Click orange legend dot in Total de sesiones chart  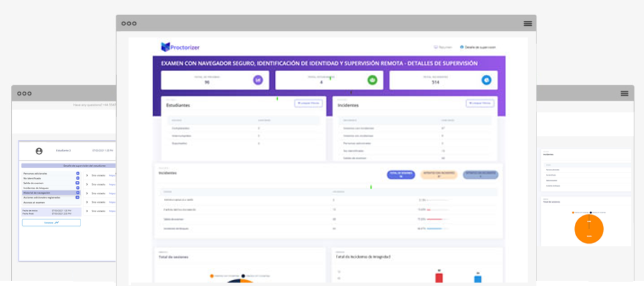point(211,276)
